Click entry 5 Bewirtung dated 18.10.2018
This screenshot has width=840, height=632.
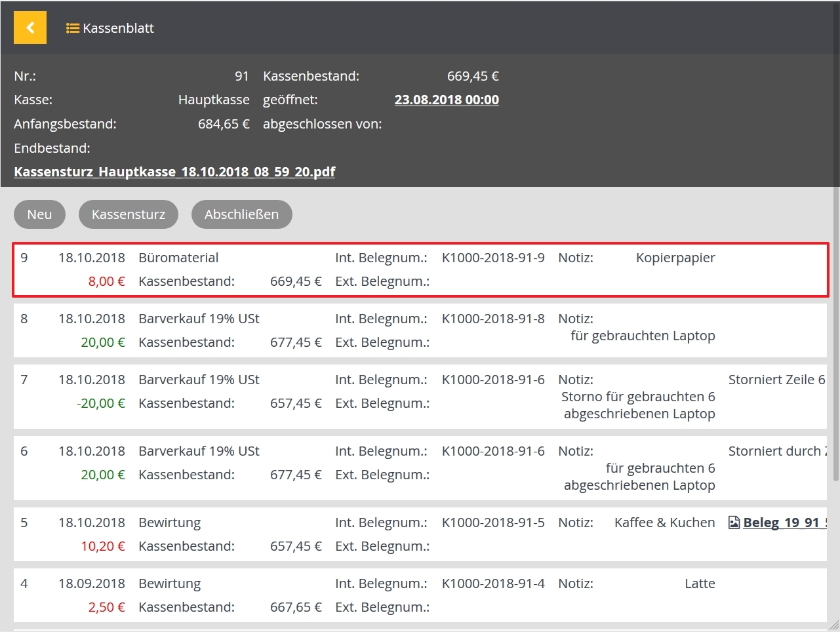tap(420, 534)
